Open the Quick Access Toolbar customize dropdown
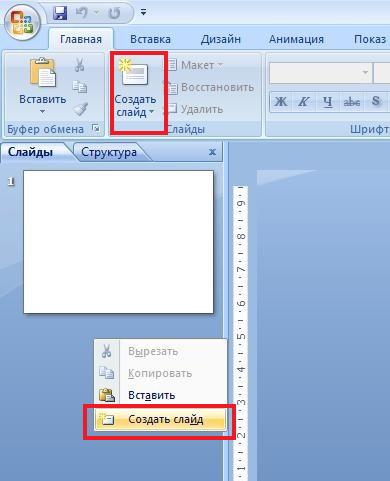390x481 pixels. [x=143, y=13]
